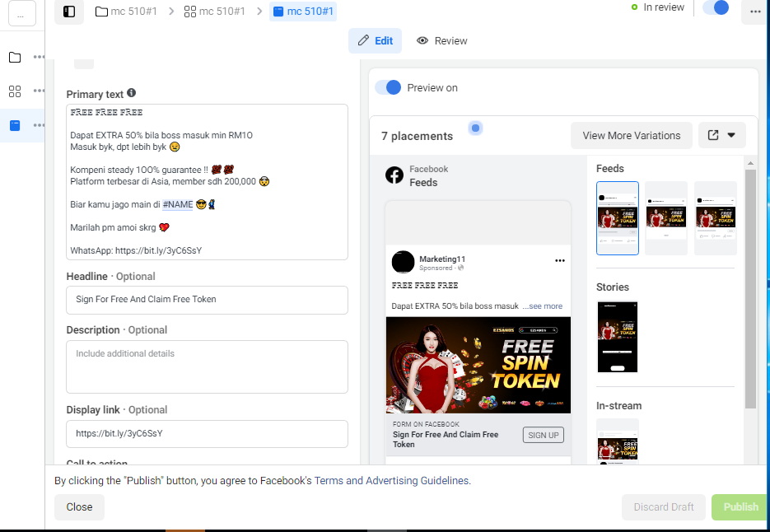Open top-right more options ellipsis

coord(755,12)
